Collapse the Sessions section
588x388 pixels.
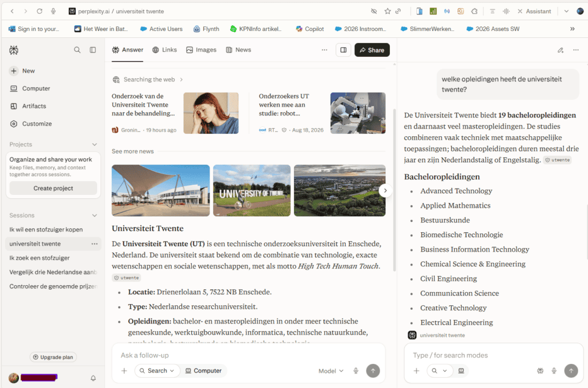tap(95, 216)
